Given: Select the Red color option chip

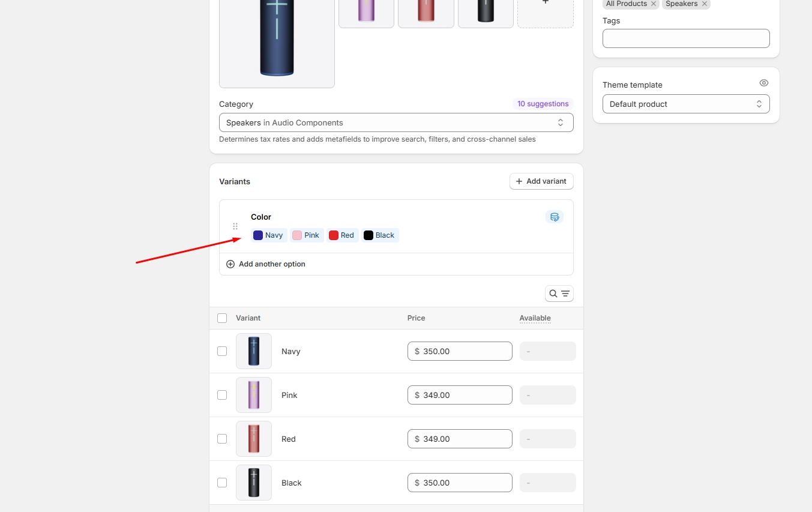Looking at the screenshot, I should (342, 235).
